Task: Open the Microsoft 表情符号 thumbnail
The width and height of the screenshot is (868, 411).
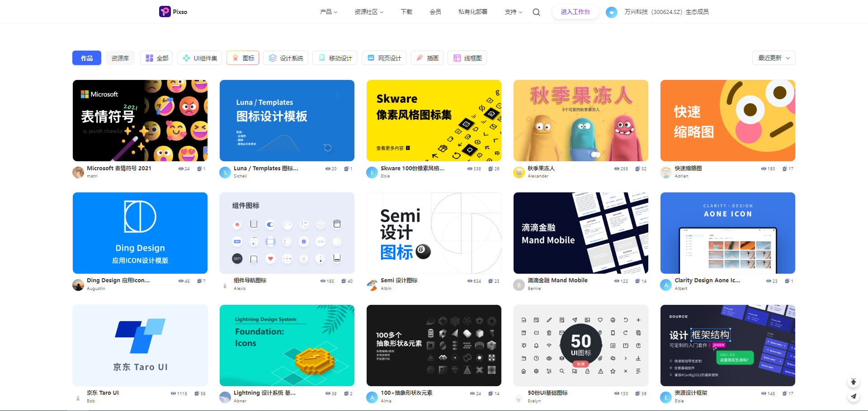Action: coord(140,121)
